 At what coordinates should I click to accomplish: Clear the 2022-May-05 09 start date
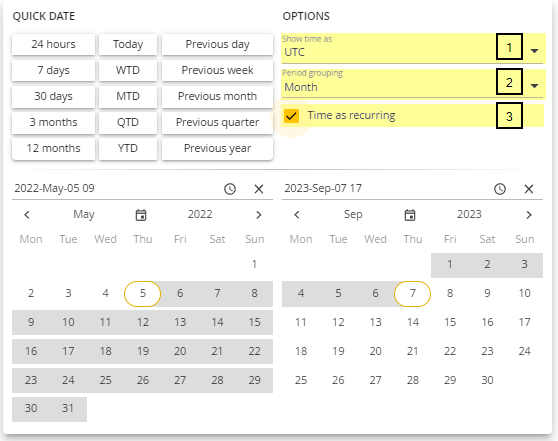[x=259, y=189]
